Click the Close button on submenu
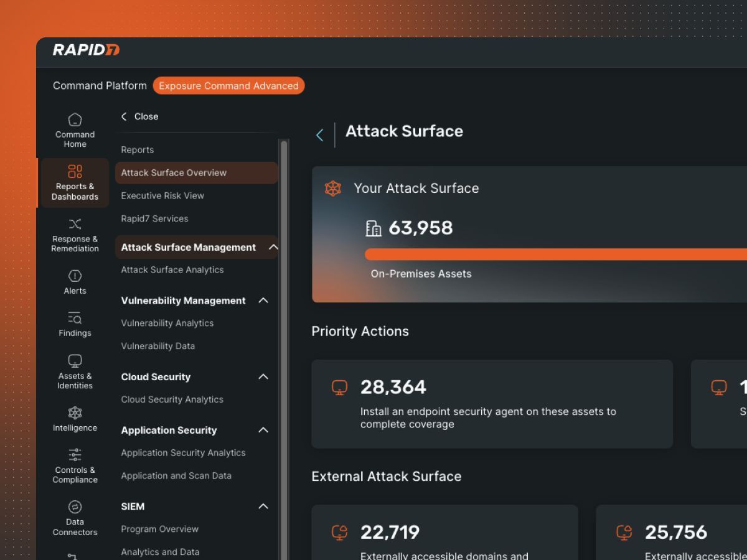Screen dimensions: 747x560 point(139,116)
